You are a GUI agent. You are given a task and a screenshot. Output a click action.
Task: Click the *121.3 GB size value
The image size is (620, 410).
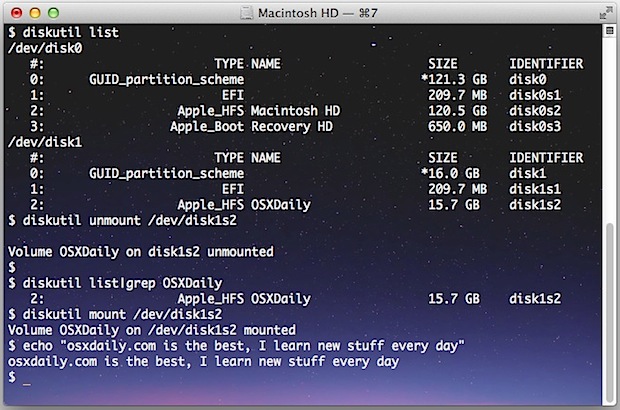(x=454, y=79)
